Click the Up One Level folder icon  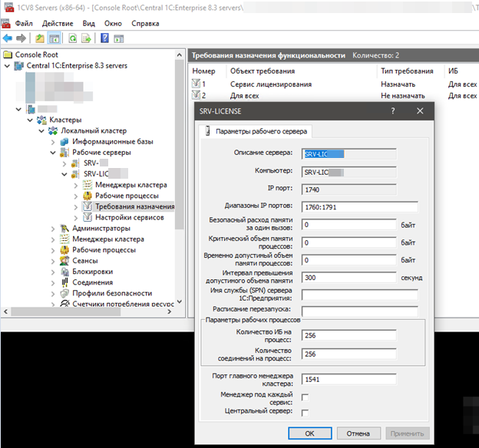(40, 38)
